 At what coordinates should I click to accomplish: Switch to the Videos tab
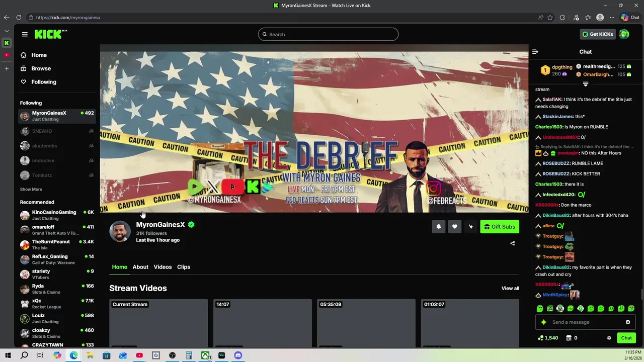pos(163,267)
